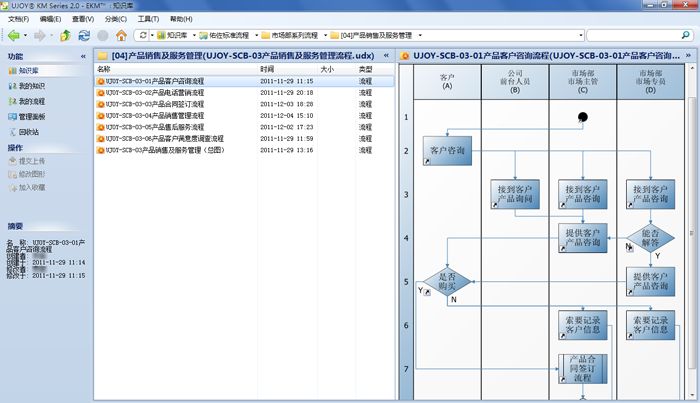
Task: Click the folder icon in list panel header
Action: (103, 56)
